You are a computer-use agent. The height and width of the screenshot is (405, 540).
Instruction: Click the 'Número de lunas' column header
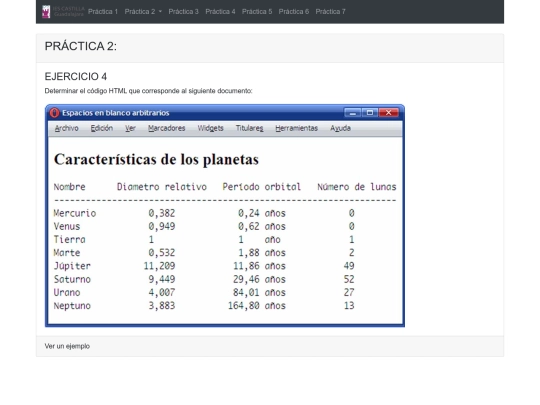click(x=357, y=187)
